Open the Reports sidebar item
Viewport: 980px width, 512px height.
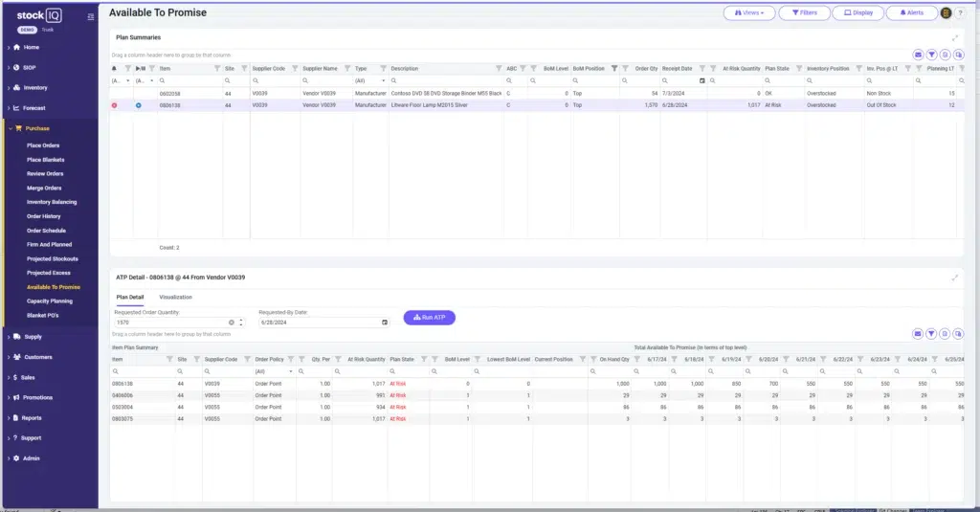click(x=32, y=417)
